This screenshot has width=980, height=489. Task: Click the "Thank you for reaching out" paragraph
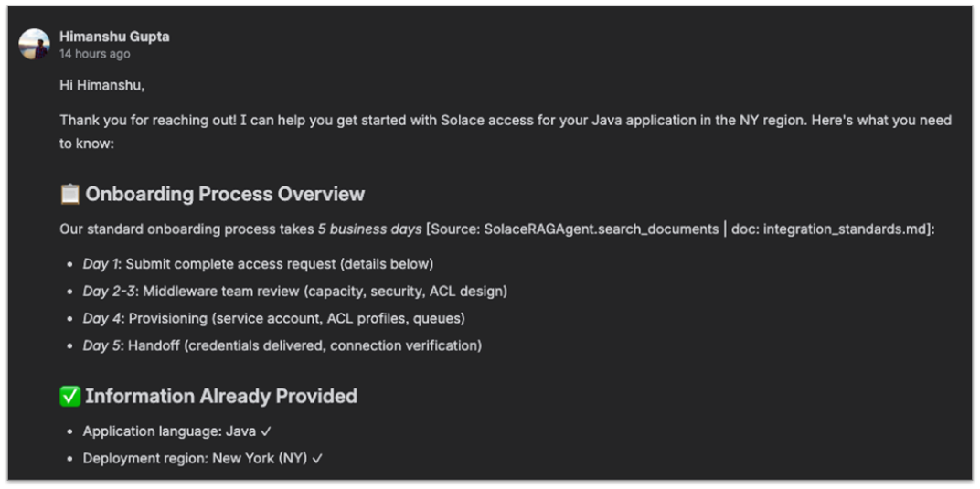click(506, 121)
